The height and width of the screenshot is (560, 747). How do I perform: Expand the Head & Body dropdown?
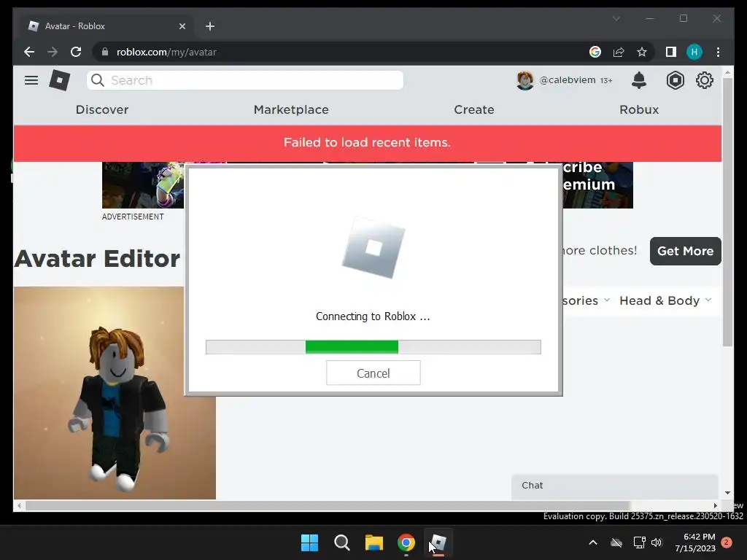coord(665,300)
